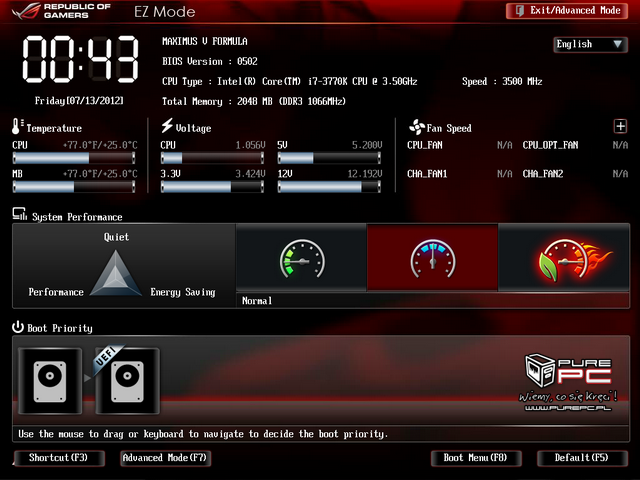640x480 pixels.
Task: Click the CPU temperature bar
Action: click(74, 158)
